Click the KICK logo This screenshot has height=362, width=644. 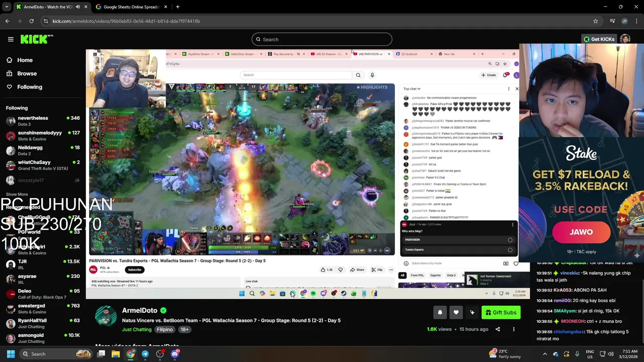tap(37, 39)
